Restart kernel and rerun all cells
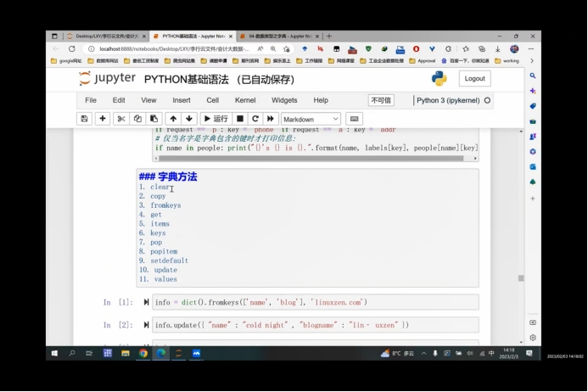Viewport: 588px width, 392px height. click(272, 119)
